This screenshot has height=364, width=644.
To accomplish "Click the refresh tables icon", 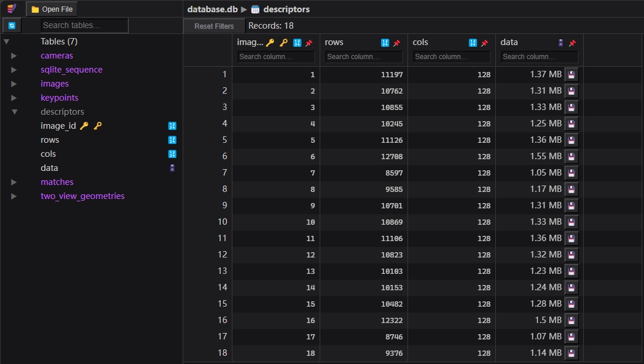I will (x=12, y=26).
